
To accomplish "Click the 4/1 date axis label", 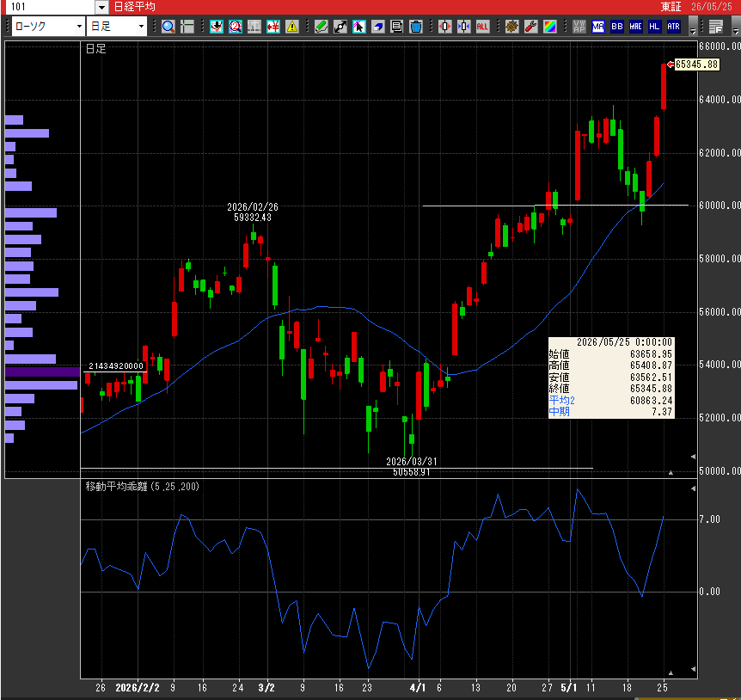I will pos(418,688).
